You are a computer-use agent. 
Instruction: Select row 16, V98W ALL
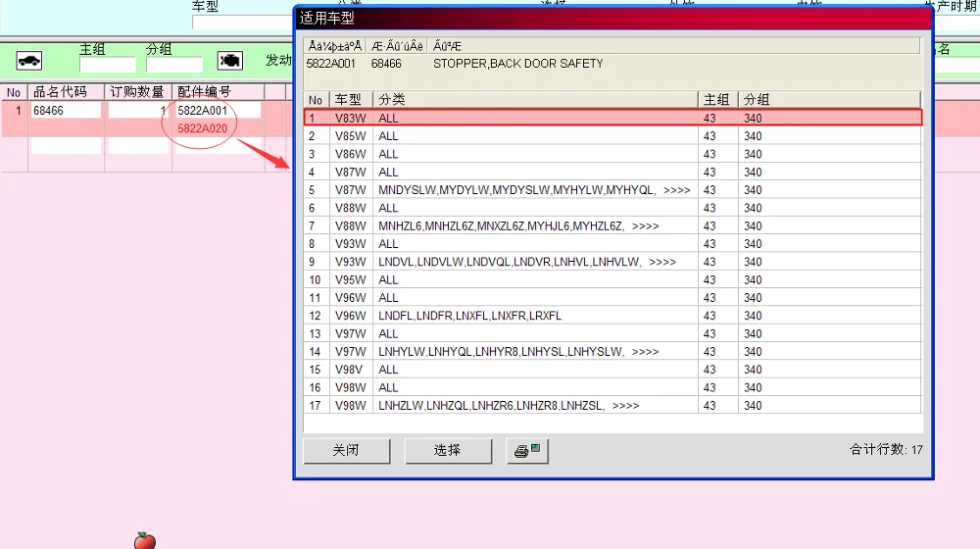(x=612, y=387)
